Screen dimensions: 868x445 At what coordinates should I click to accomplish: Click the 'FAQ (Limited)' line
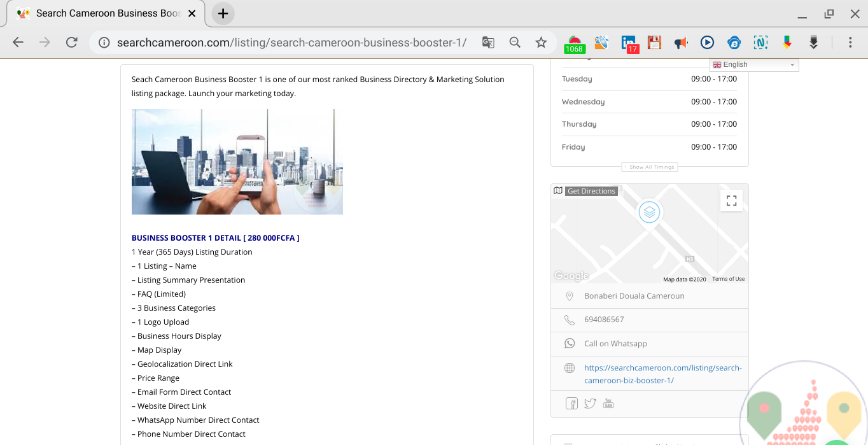[158, 294]
